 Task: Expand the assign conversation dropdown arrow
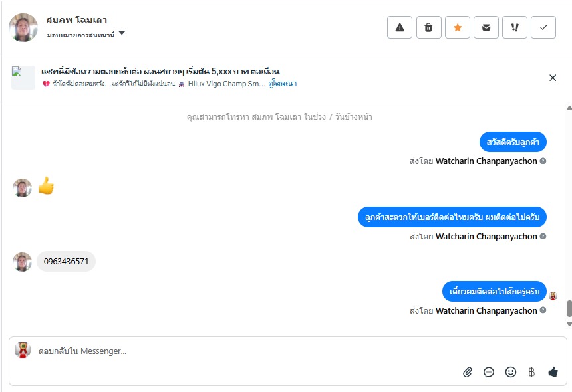tap(122, 34)
